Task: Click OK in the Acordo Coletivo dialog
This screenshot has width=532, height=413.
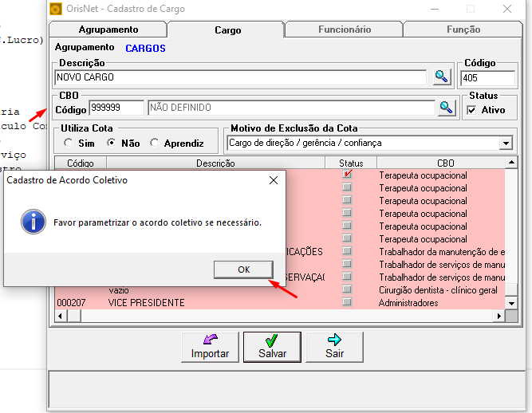Action: click(243, 269)
